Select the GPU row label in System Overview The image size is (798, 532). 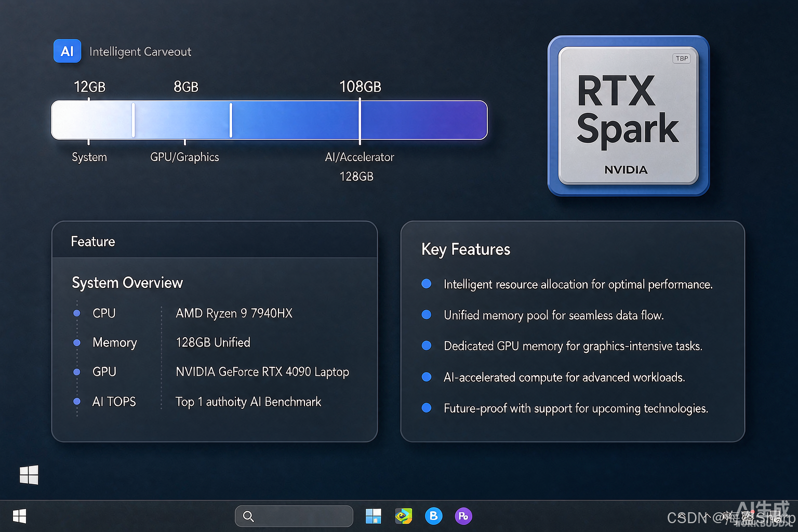click(104, 372)
